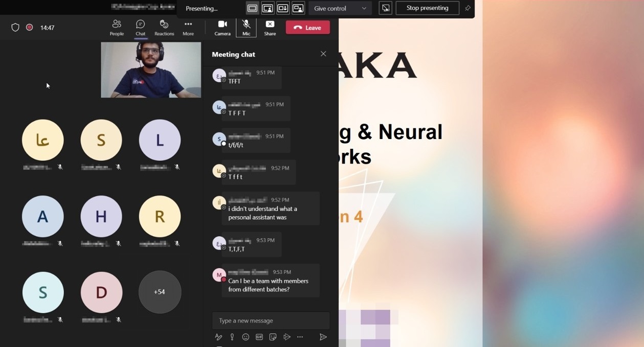Image resolution: width=644 pixels, height=347 pixels.
Task: Send the chat message
Action: 323,337
